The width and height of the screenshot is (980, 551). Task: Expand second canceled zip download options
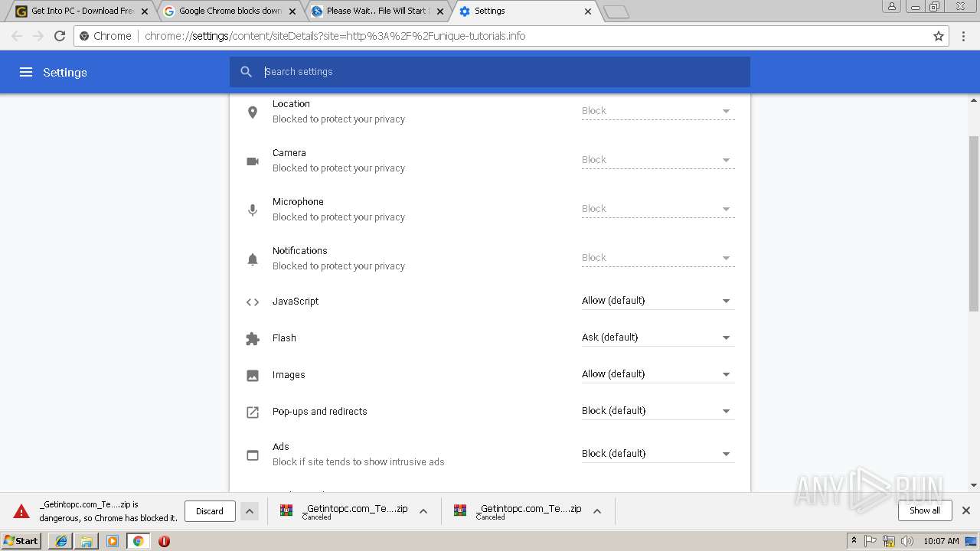(597, 511)
